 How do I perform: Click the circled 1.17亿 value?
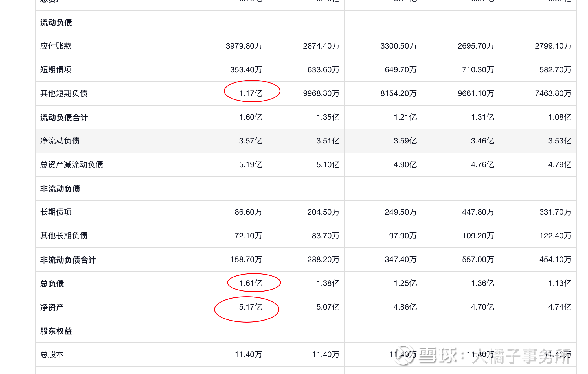(x=251, y=93)
